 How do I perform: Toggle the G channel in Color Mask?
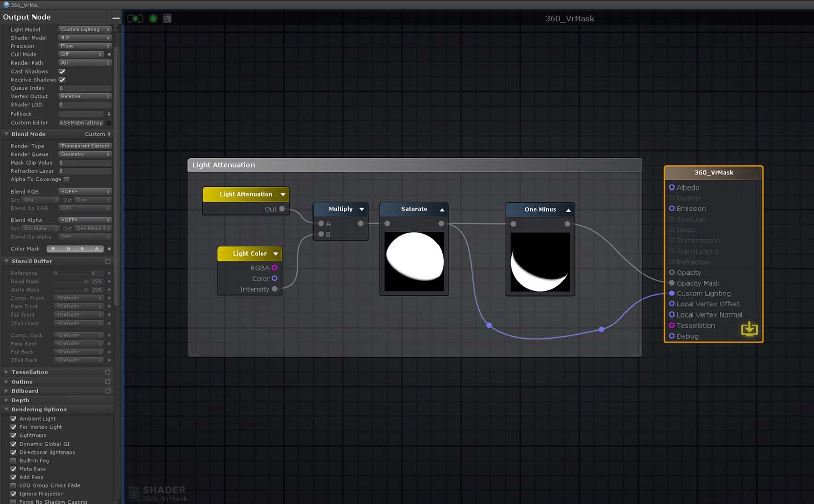[x=68, y=249]
